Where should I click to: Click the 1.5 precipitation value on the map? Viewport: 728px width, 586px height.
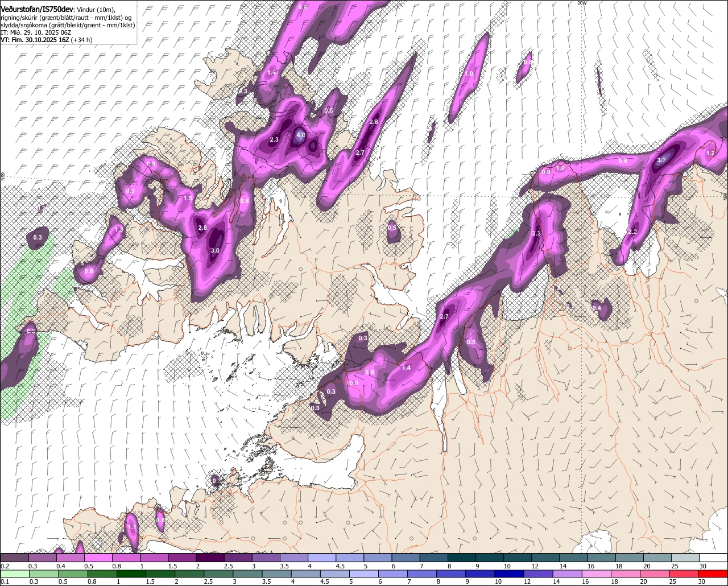pos(188,198)
